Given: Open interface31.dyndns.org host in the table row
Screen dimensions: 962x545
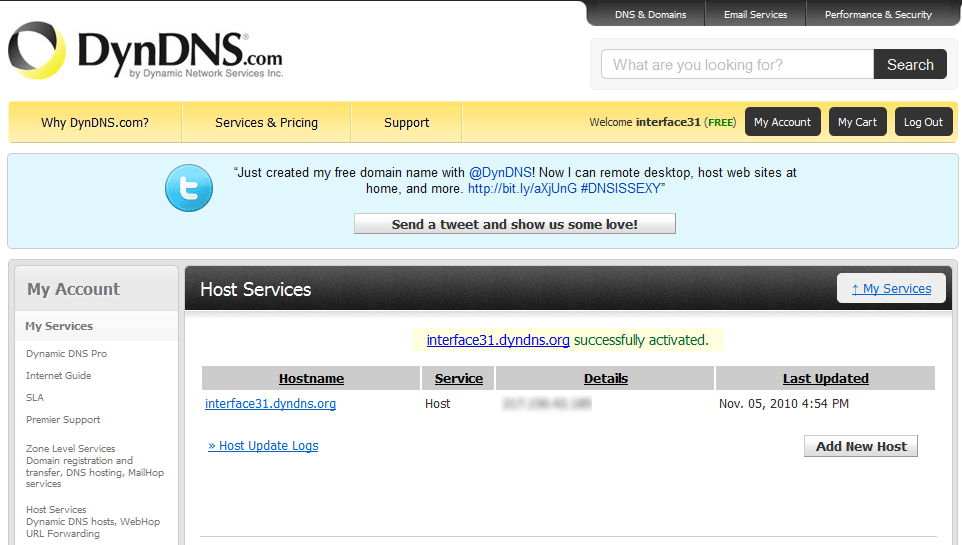Looking at the screenshot, I should [x=270, y=404].
